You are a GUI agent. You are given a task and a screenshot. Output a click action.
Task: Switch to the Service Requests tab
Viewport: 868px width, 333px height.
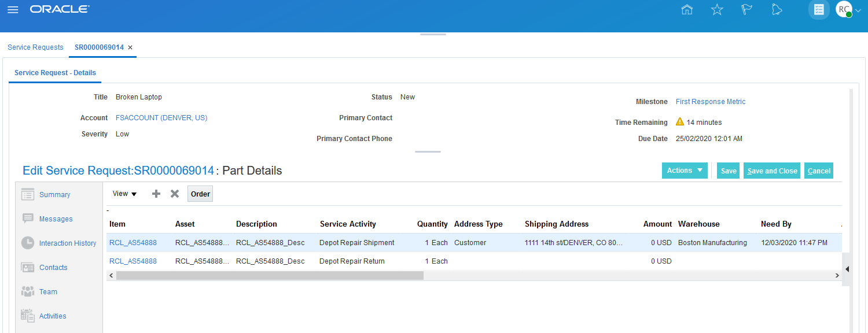pyautogui.click(x=35, y=47)
